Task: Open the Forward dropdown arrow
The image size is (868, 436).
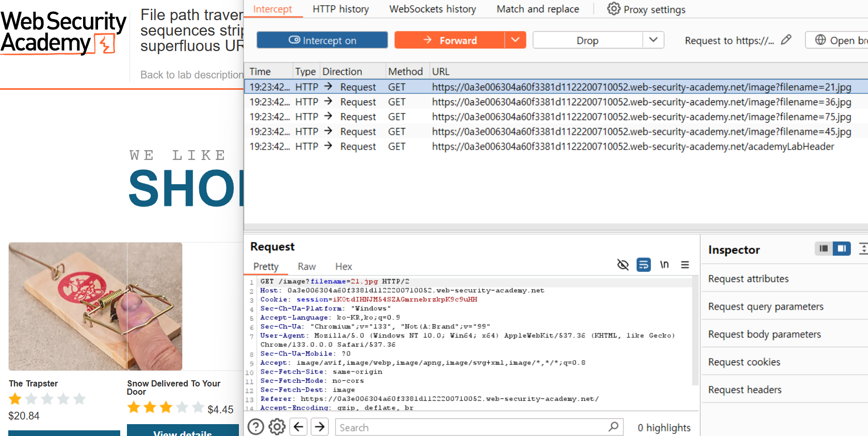Action: pos(515,40)
